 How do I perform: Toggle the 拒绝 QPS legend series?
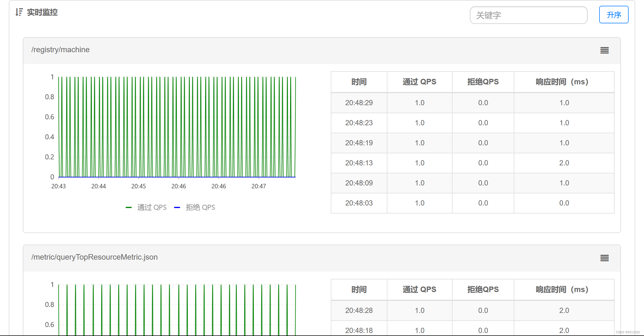tap(200, 207)
